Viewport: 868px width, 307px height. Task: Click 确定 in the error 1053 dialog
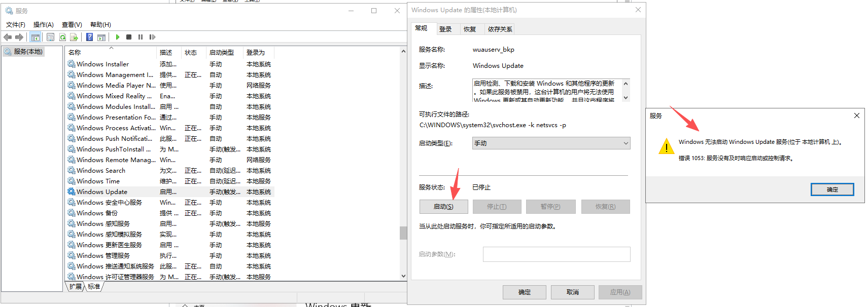[832, 189]
